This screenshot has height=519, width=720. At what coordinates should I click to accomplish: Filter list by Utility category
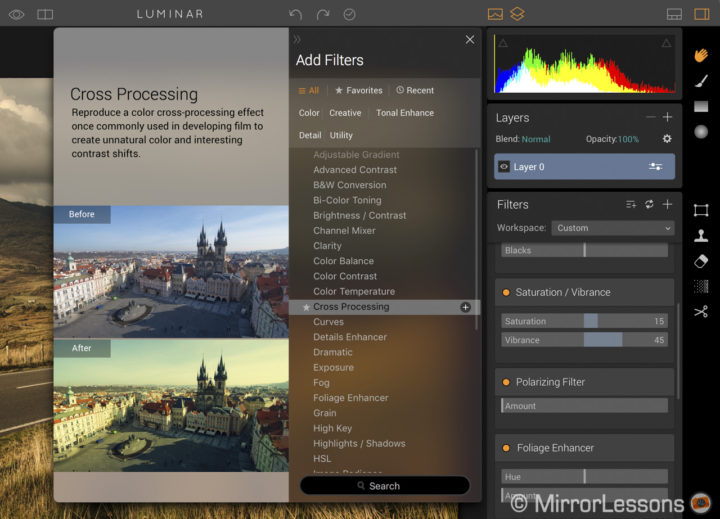(341, 135)
